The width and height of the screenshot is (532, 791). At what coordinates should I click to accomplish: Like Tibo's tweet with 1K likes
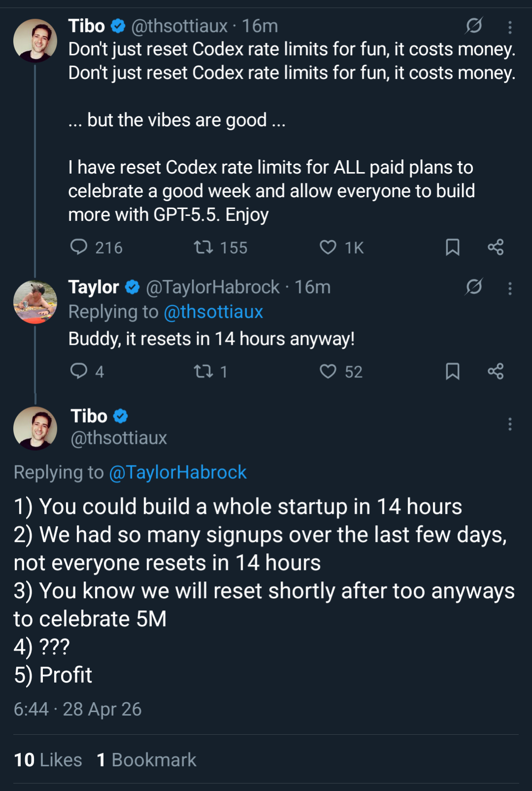click(x=328, y=247)
